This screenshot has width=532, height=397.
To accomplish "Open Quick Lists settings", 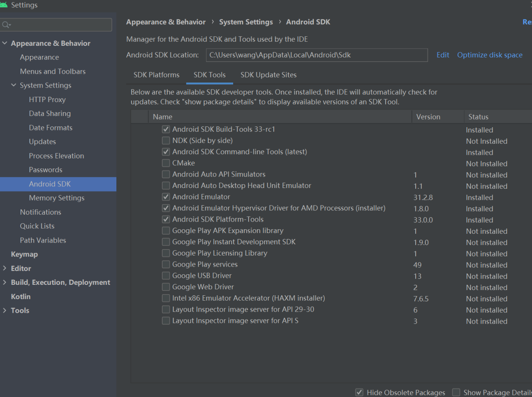I will pos(37,226).
